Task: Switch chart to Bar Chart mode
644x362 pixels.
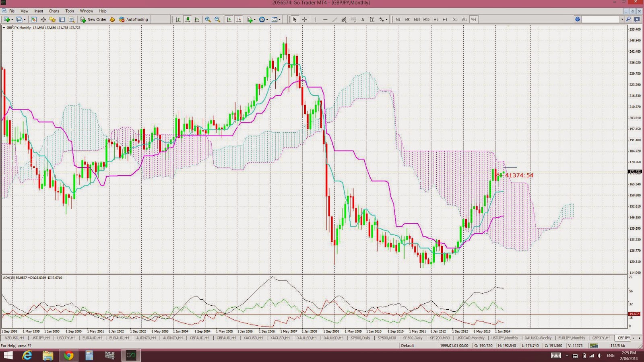Action: [x=178, y=19]
